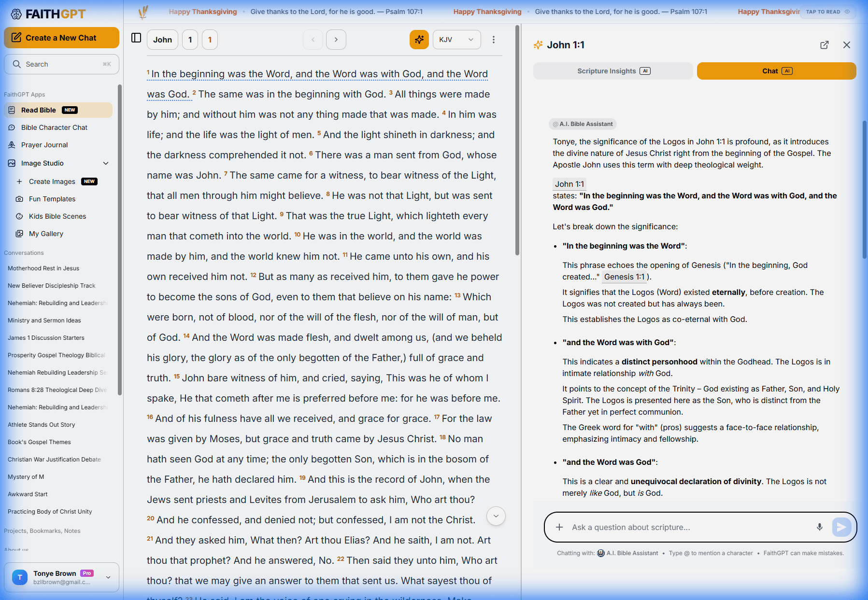Collapse the Image Studio section chevron
Screen dimensions: 868x600
pyautogui.click(x=106, y=163)
